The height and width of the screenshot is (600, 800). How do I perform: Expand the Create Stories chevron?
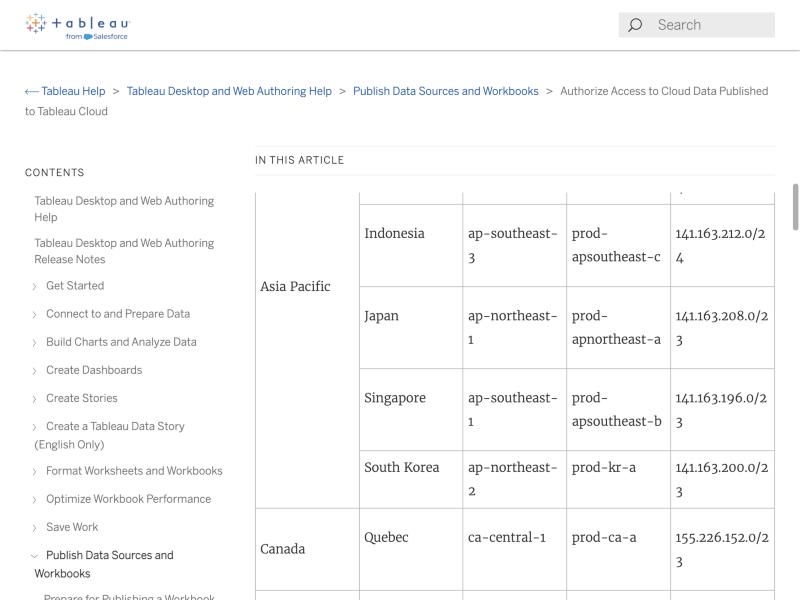point(35,398)
